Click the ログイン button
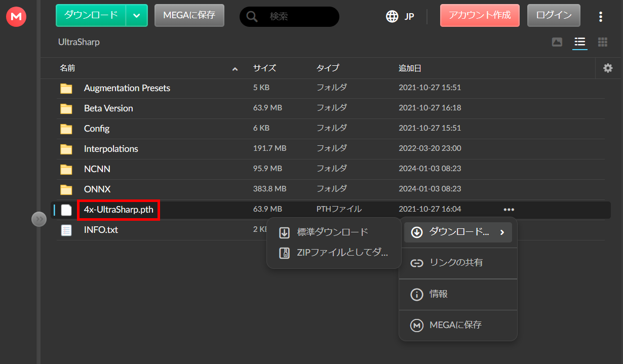The image size is (623, 364). click(553, 16)
